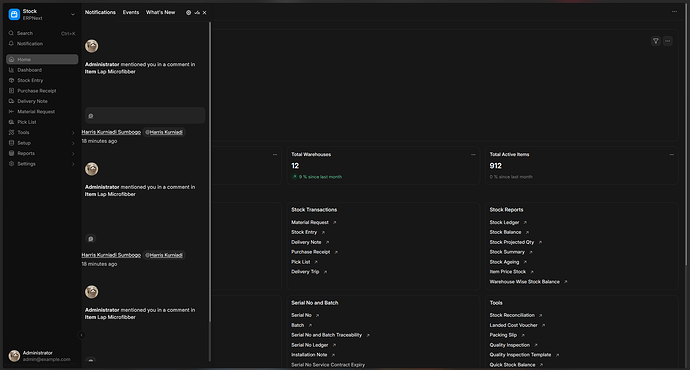The height and width of the screenshot is (370, 690).
Task: Click the arrow icon next to Item Price Stock
Action: [x=532, y=272]
